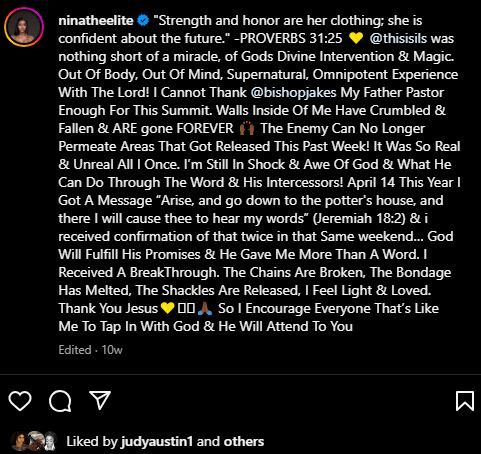Click the yellow heart emoji after Thank You Jesus

(x=167, y=309)
